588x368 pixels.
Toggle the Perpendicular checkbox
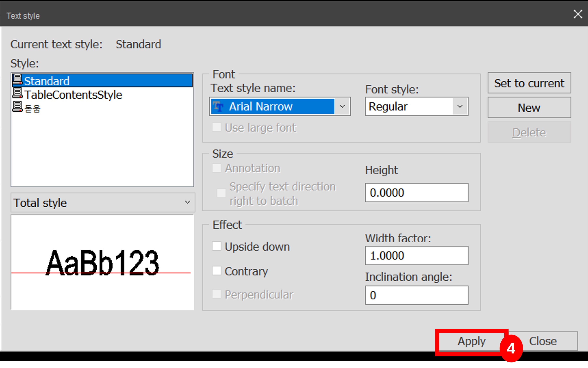[x=217, y=294]
